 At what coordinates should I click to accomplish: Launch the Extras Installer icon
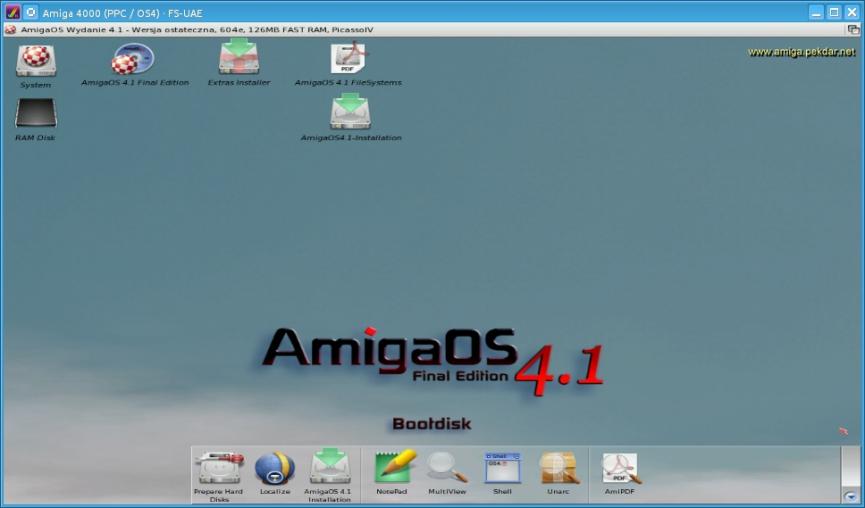coord(239,59)
